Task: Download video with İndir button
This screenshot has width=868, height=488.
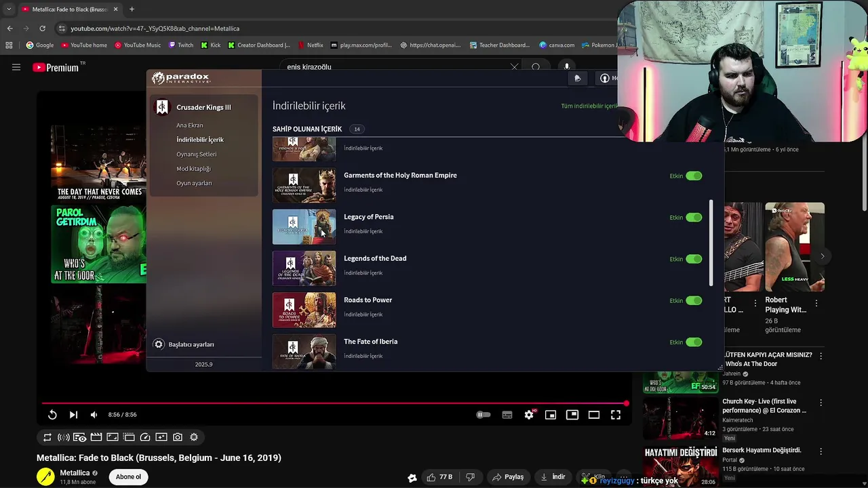Action: point(553,477)
